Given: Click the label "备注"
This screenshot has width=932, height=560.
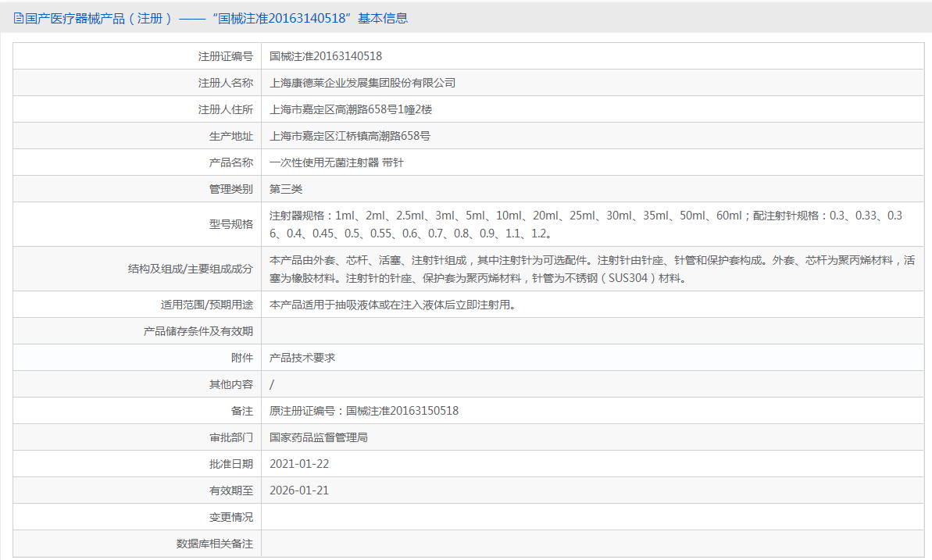Looking at the screenshot, I should [242, 411].
